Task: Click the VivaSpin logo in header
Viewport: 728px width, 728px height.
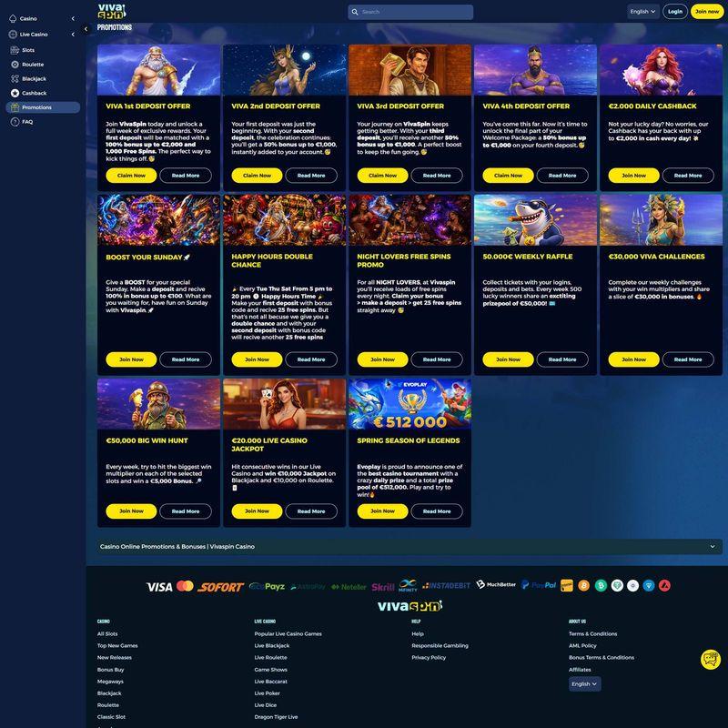Action: point(111,11)
